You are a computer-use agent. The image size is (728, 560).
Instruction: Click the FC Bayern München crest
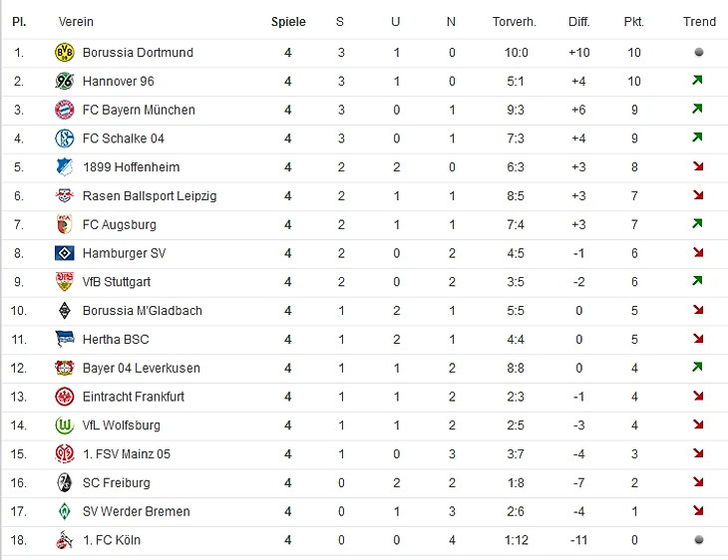(65, 110)
